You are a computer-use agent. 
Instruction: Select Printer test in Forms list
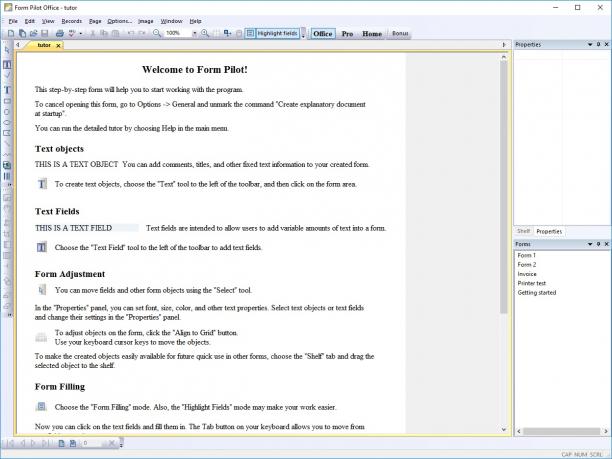coord(532,283)
